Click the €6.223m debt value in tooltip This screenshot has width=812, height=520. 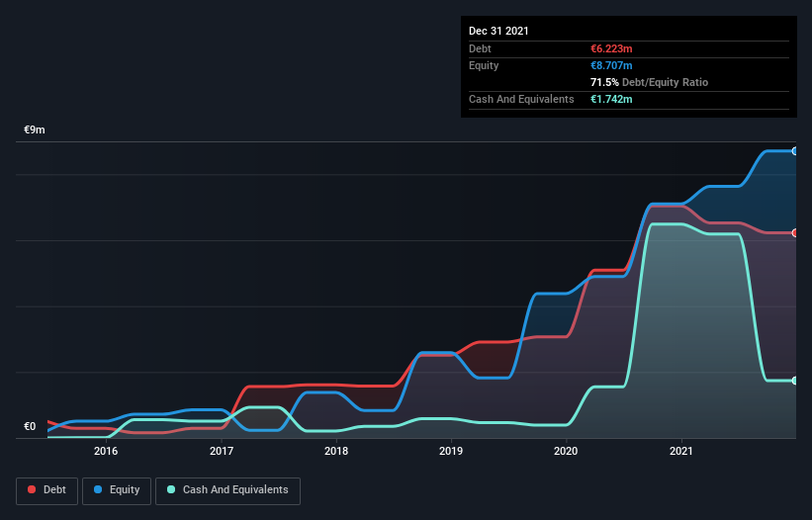611,48
